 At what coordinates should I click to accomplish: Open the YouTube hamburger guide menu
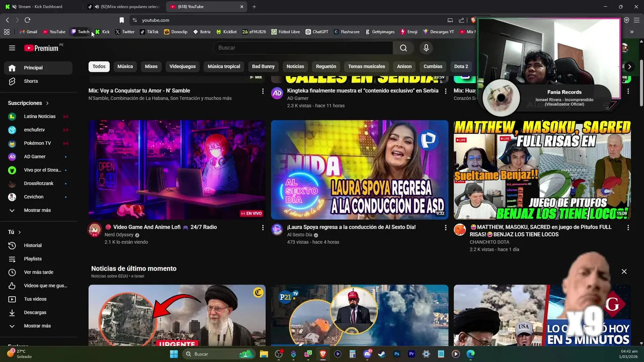(12, 48)
